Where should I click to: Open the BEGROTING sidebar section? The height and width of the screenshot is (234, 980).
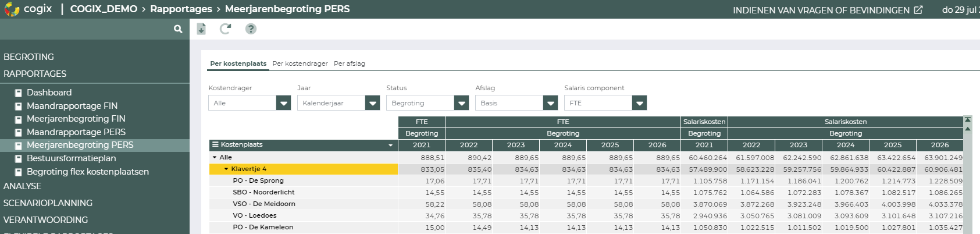[x=28, y=57]
